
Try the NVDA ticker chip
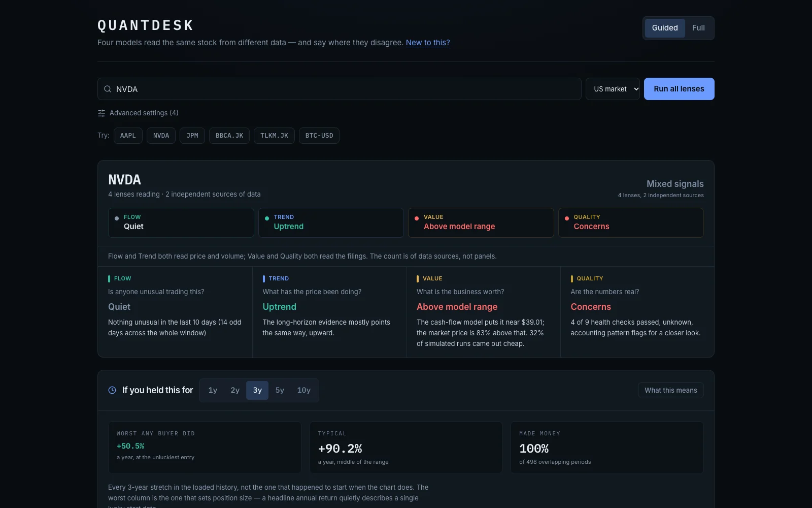click(161, 136)
